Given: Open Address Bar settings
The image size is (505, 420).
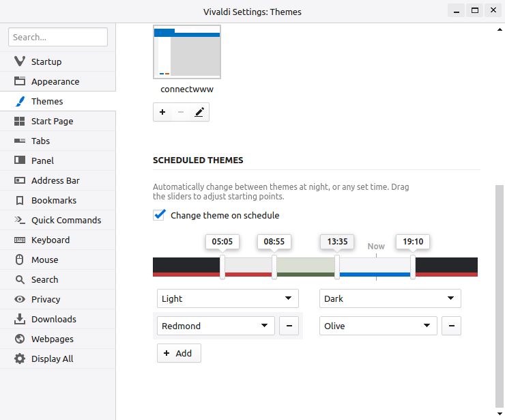Looking at the screenshot, I should pyautogui.click(x=57, y=180).
